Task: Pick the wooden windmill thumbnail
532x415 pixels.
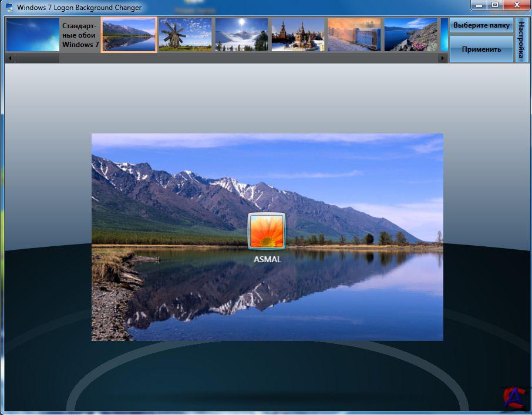Action: pyautogui.click(x=185, y=35)
